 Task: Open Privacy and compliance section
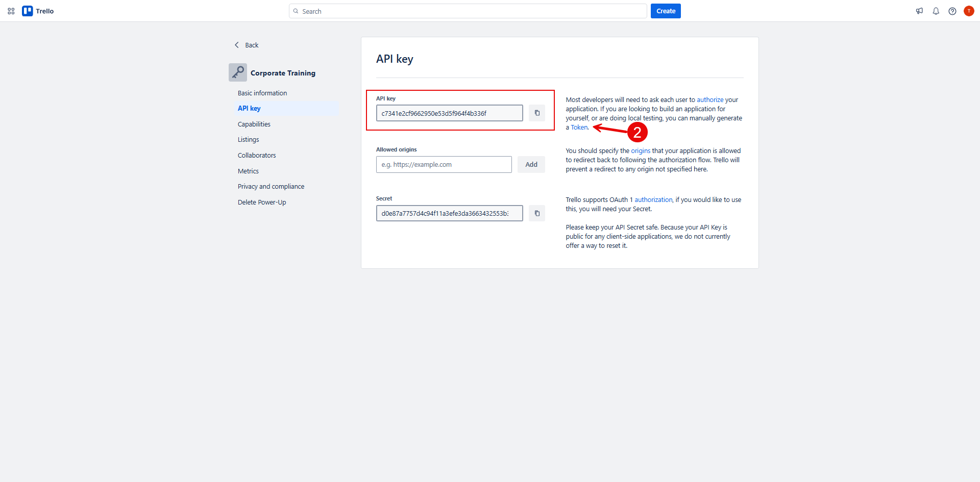pyautogui.click(x=271, y=186)
